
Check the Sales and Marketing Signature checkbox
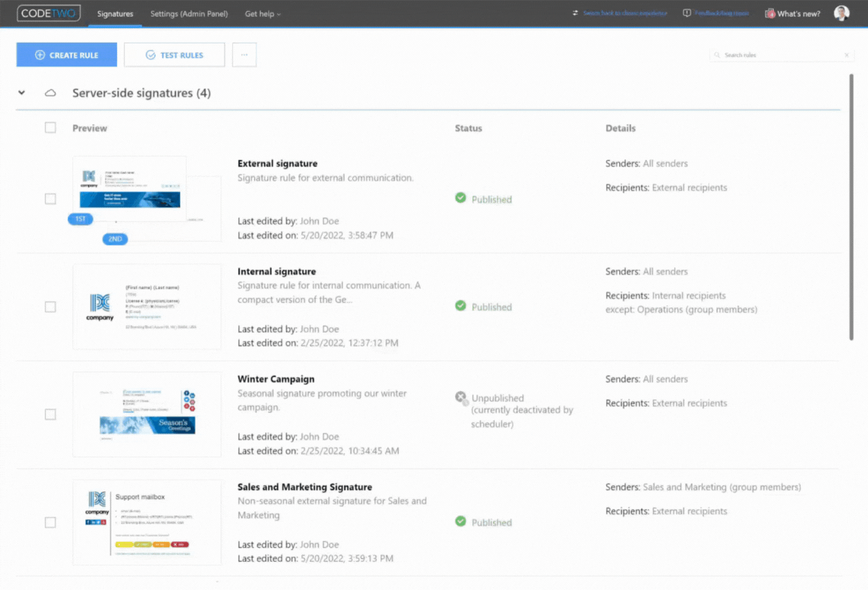coord(50,522)
